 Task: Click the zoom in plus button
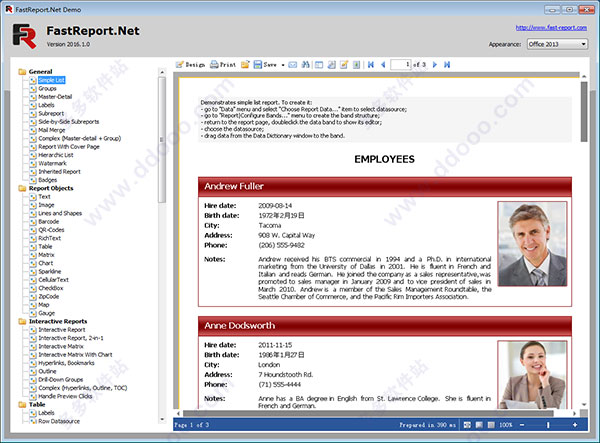tap(575, 425)
